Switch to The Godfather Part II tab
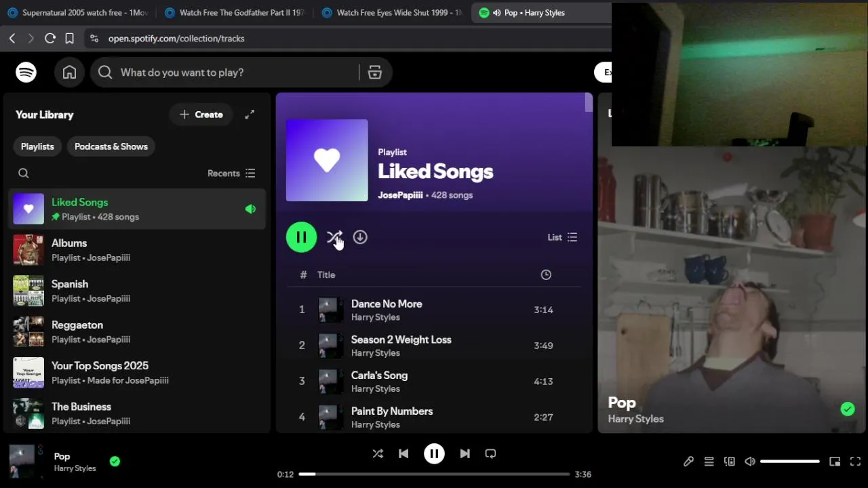 coord(235,13)
